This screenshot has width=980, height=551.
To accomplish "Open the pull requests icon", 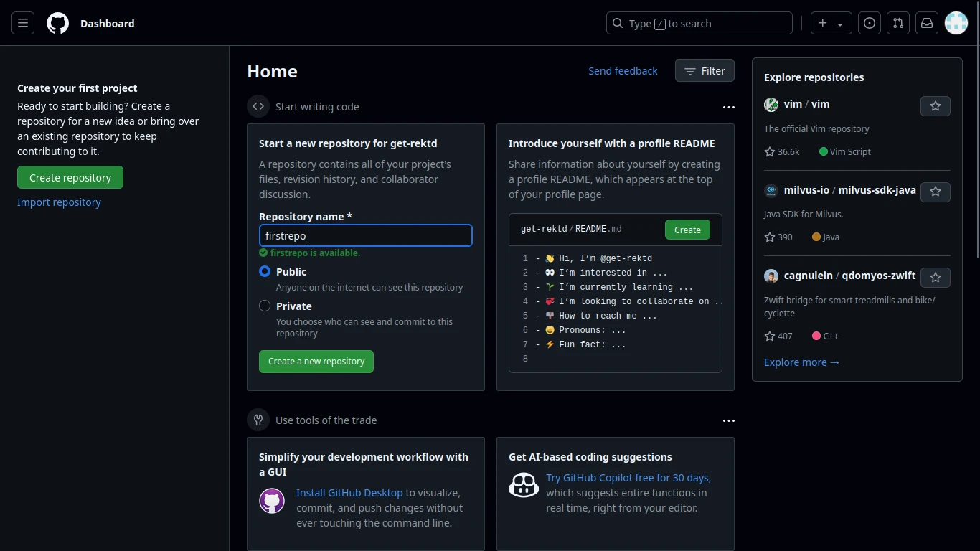I will coord(898,23).
